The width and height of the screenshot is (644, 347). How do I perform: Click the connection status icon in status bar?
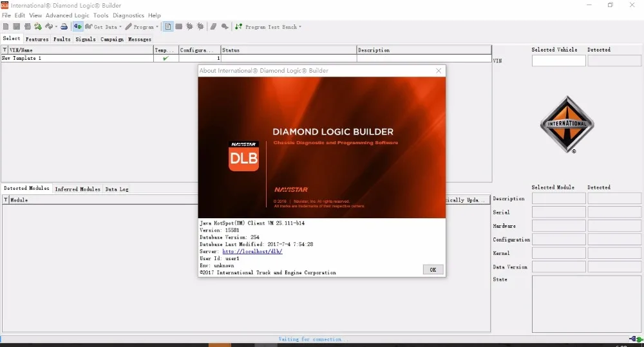(x=636, y=339)
